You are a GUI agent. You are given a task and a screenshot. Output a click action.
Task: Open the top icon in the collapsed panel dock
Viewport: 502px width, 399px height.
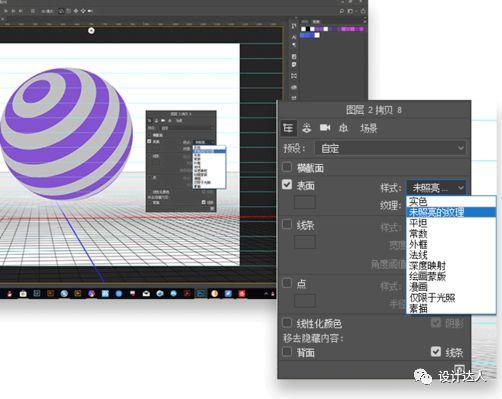click(294, 26)
